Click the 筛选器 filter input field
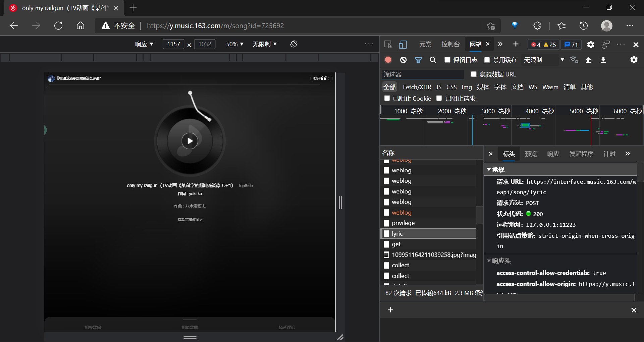Viewport: 644px width, 342px height. pos(423,74)
